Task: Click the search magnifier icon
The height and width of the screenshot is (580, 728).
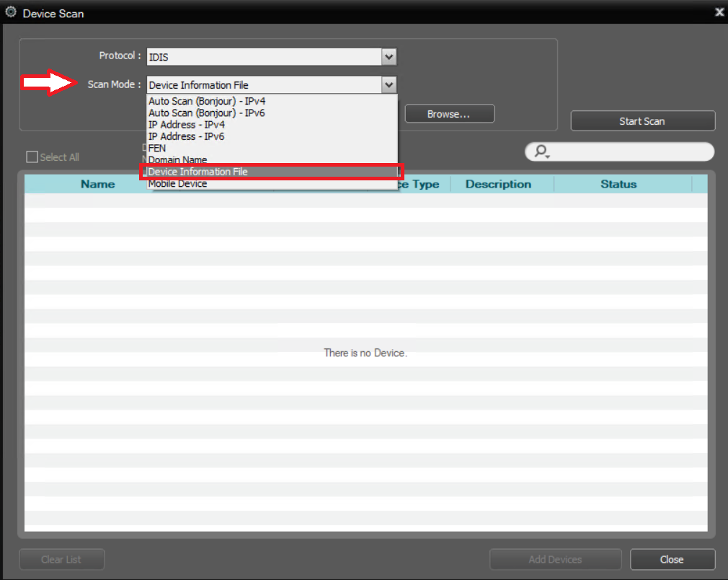Action: (541, 151)
